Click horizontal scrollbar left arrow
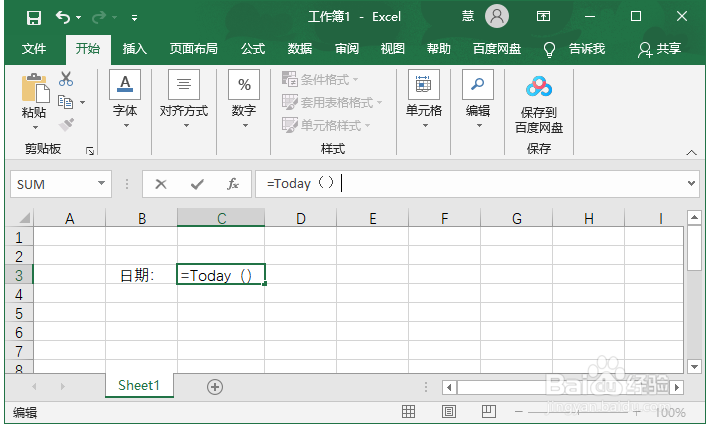Image resolution: width=711 pixels, height=432 pixels. (x=449, y=387)
